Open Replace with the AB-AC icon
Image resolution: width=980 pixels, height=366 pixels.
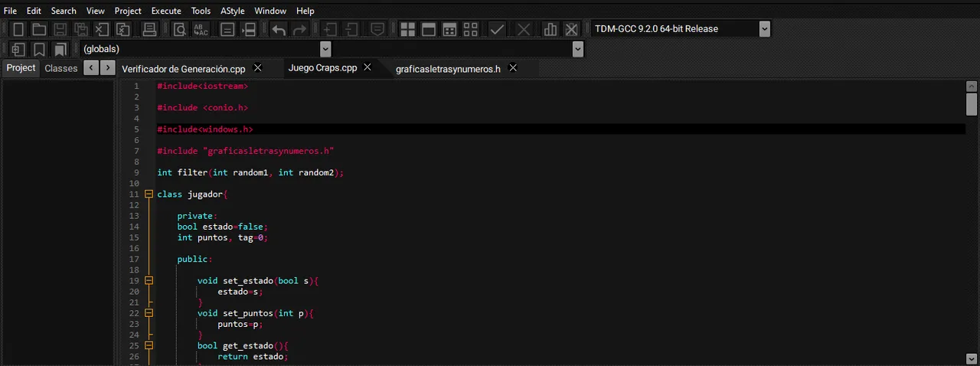click(201, 29)
